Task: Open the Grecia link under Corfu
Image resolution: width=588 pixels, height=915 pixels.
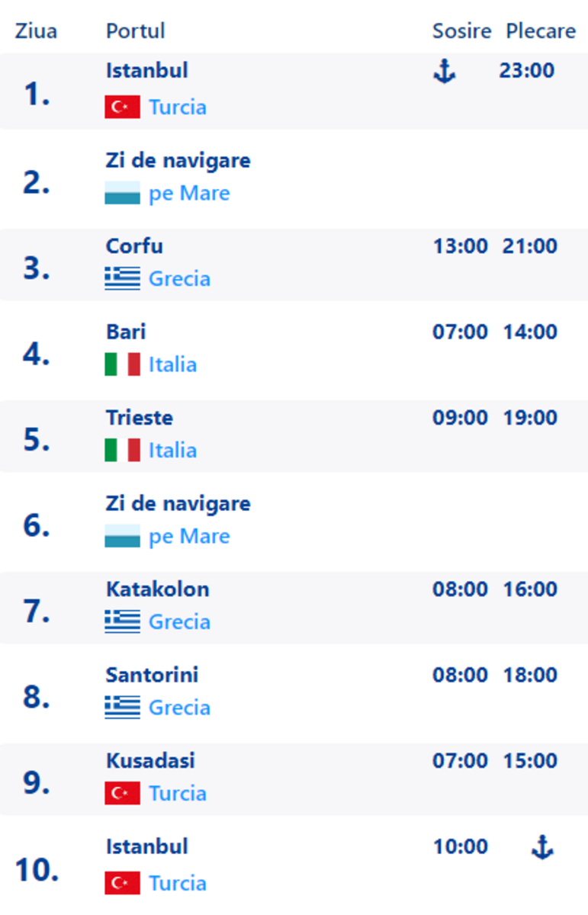Action: [x=179, y=278]
